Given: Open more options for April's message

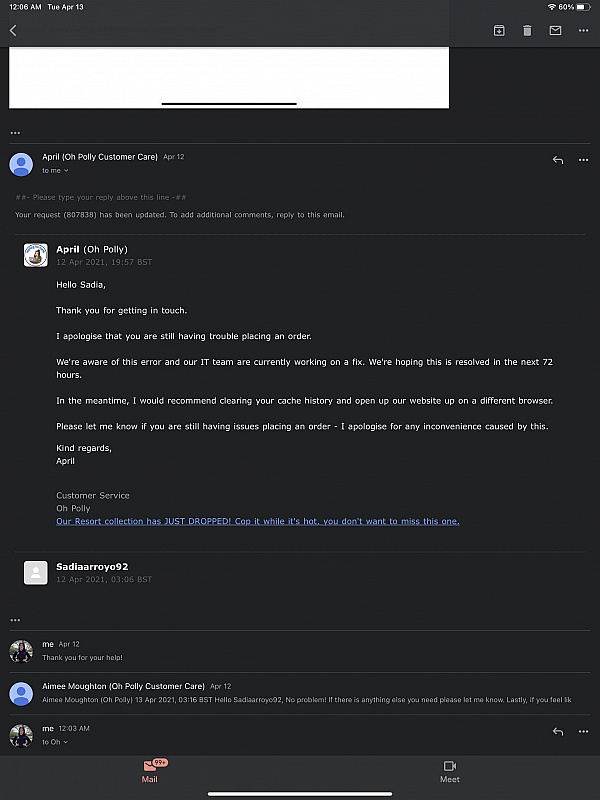Looking at the screenshot, I should point(583,160).
